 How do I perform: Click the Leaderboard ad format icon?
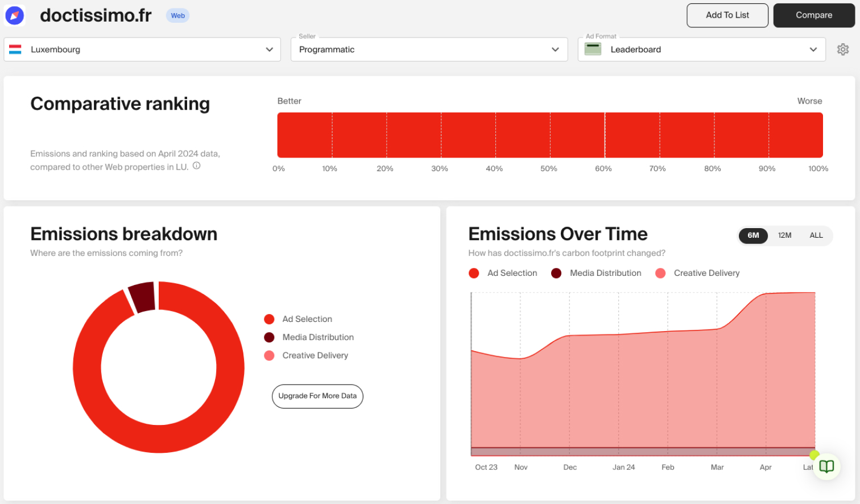(x=593, y=49)
